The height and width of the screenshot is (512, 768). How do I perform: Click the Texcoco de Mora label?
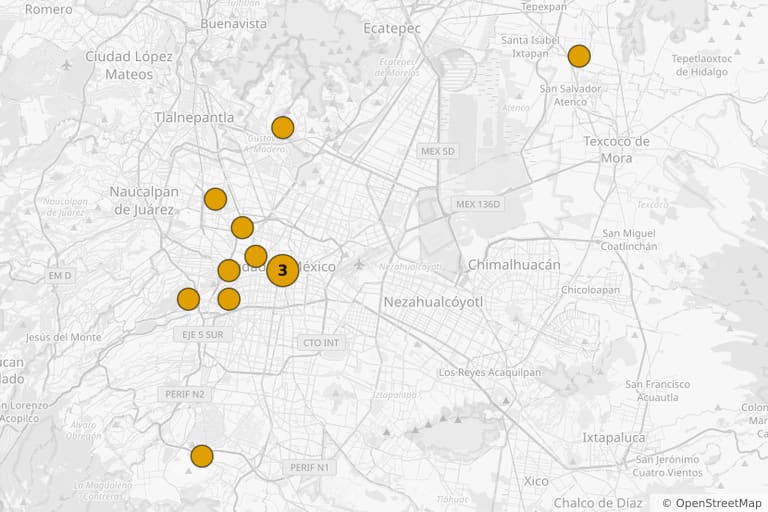tap(616, 149)
